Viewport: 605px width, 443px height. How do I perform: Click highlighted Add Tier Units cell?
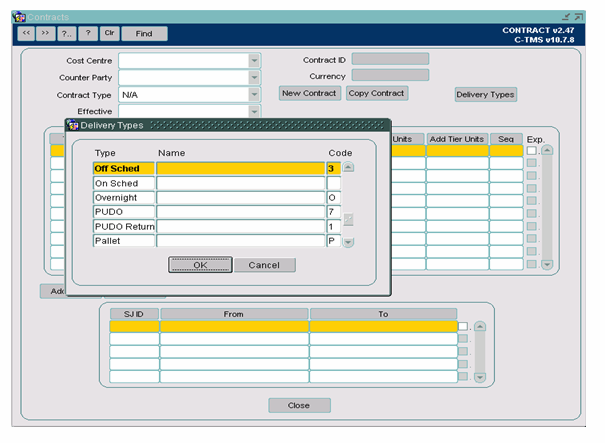pos(457,150)
